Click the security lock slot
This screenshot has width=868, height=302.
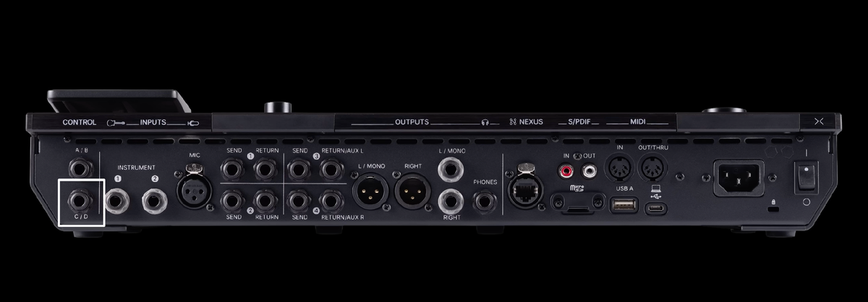click(773, 210)
